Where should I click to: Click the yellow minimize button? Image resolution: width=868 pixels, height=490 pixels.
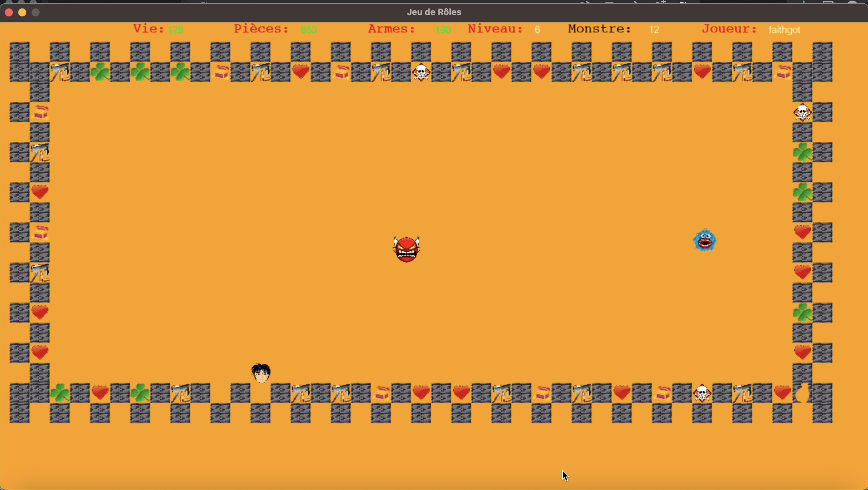click(x=22, y=12)
